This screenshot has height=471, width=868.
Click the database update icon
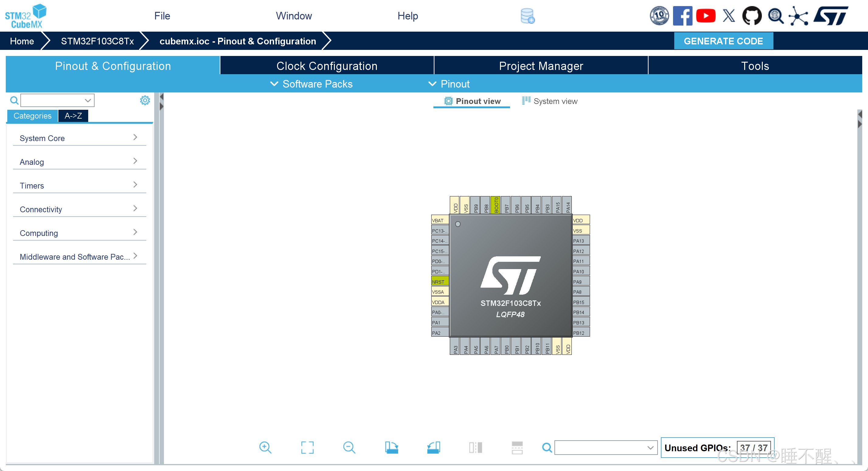[527, 16]
